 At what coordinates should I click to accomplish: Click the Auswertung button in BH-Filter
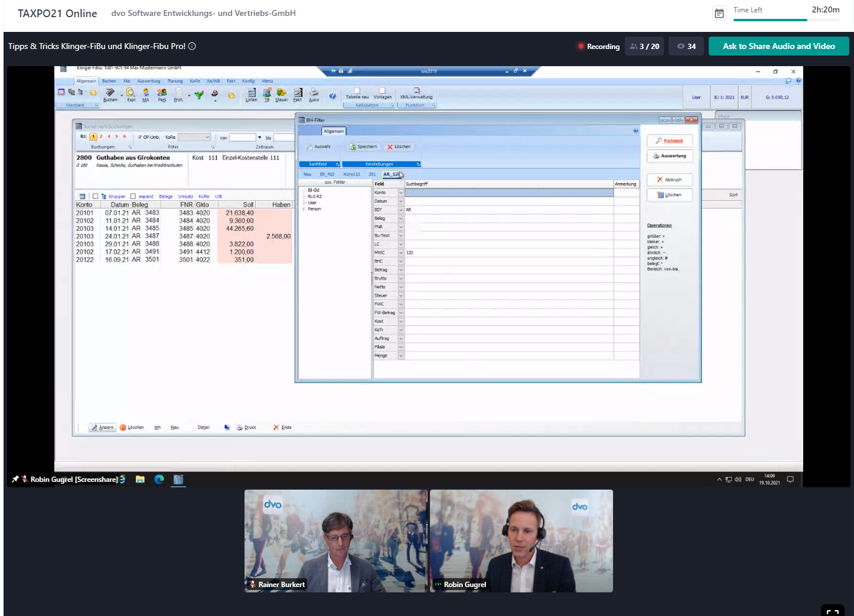tap(669, 156)
